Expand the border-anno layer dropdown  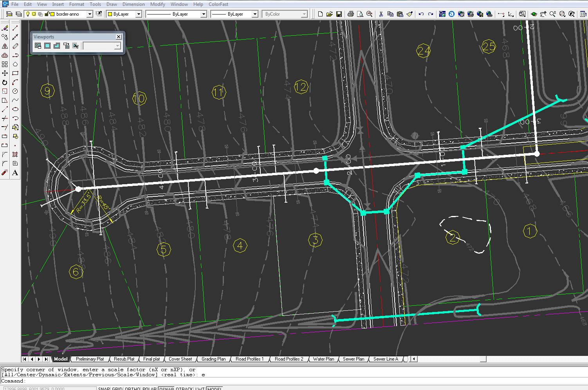point(90,14)
